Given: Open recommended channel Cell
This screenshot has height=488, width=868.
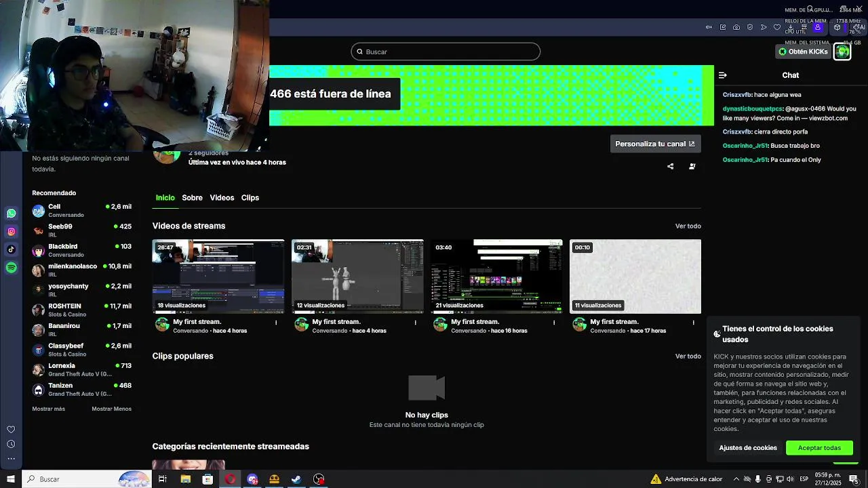Looking at the screenshot, I should (81, 211).
